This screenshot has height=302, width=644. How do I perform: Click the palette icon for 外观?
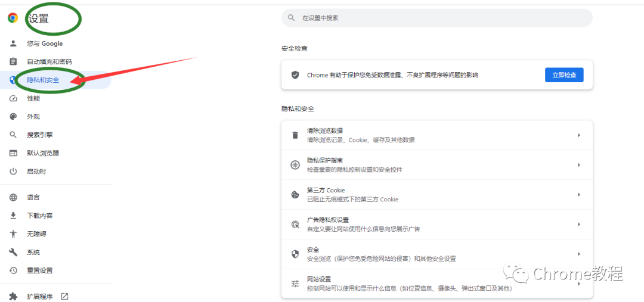click(13, 117)
